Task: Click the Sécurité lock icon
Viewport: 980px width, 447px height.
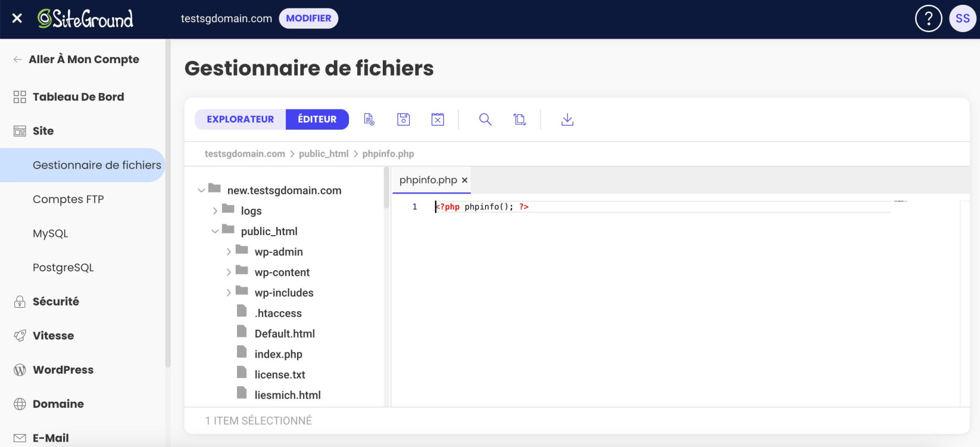Action: (20, 302)
